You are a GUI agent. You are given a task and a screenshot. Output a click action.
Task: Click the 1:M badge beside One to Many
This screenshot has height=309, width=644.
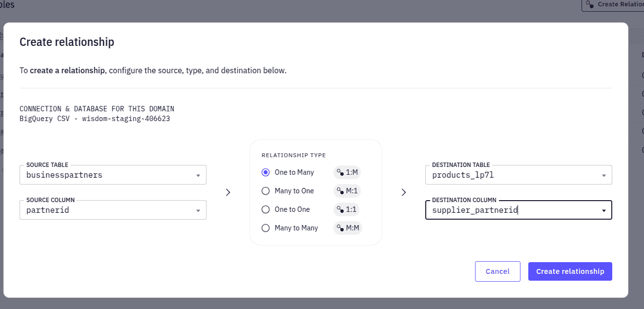(x=348, y=172)
